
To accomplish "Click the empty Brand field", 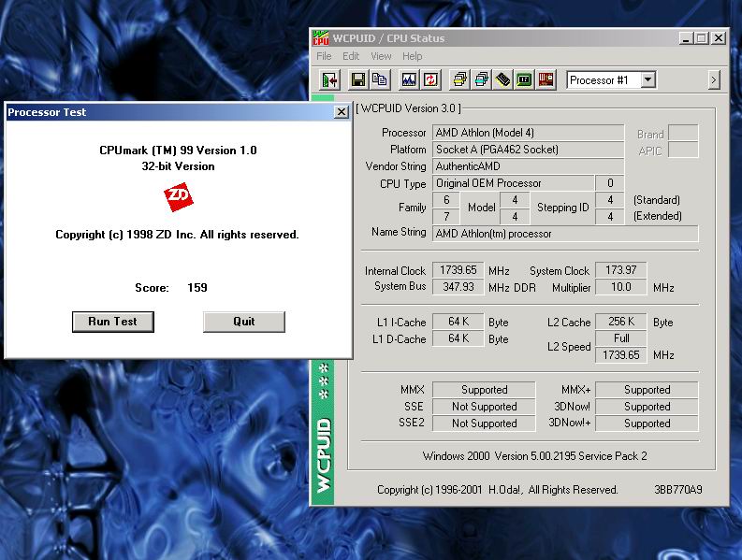I will 683,133.
